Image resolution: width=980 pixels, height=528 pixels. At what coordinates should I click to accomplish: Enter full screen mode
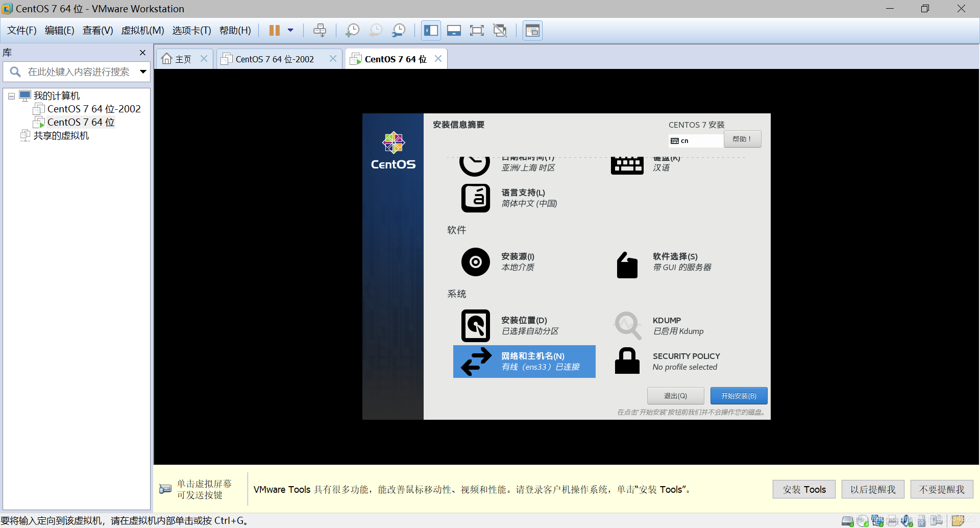pos(477,31)
